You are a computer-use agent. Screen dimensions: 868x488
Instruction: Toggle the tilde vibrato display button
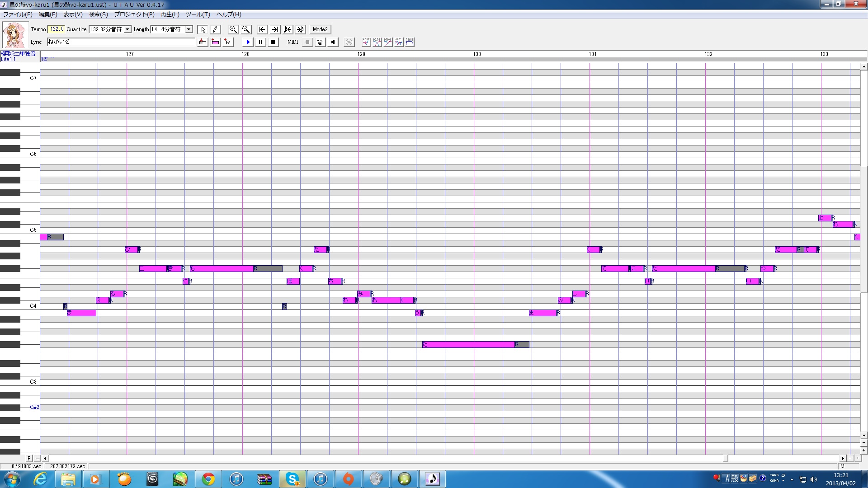(37, 458)
